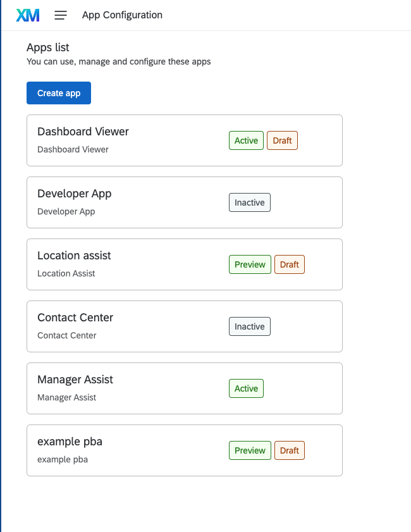Click the Draft badge on Dashboard Viewer
411x532 pixels.
[x=282, y=140]
